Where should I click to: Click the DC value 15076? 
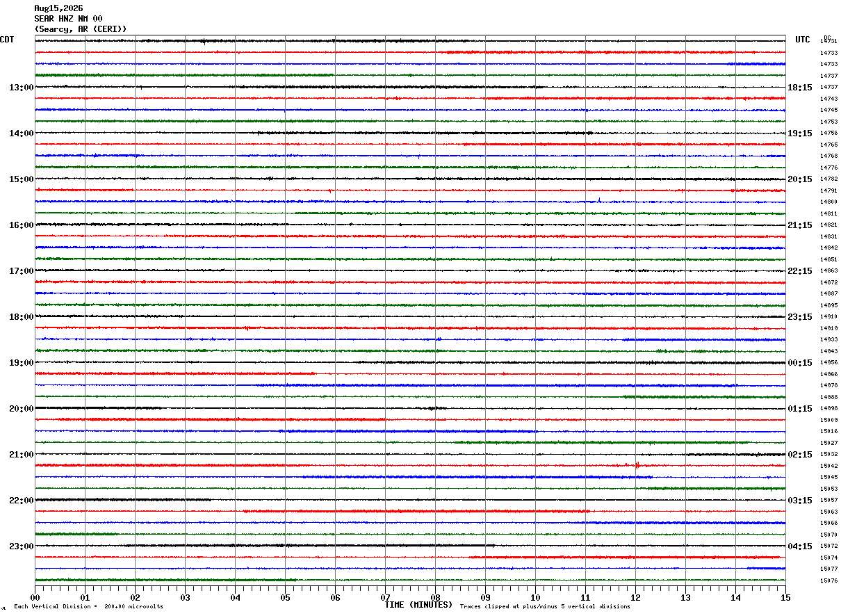(828, 581)
